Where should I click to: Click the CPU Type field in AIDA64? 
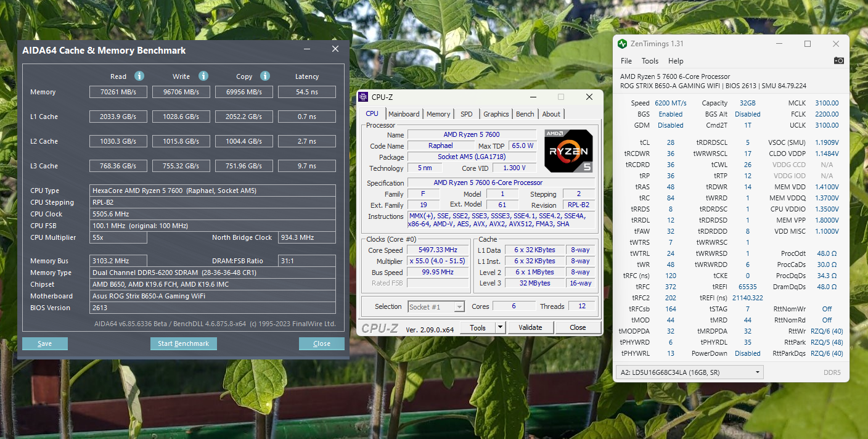point(213,191)
